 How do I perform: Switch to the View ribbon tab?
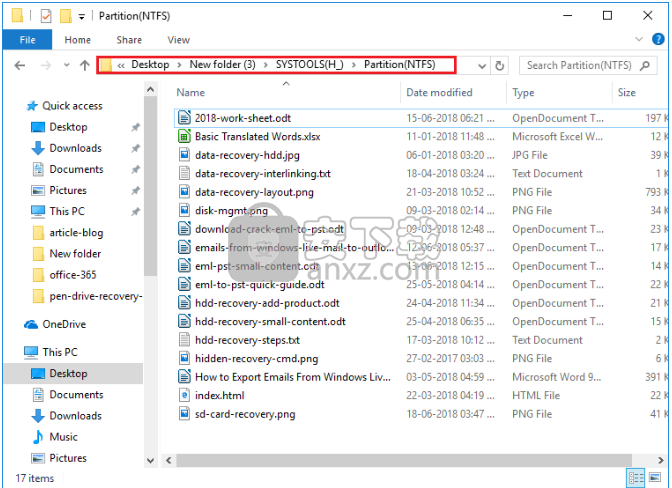tap(179, 40)
